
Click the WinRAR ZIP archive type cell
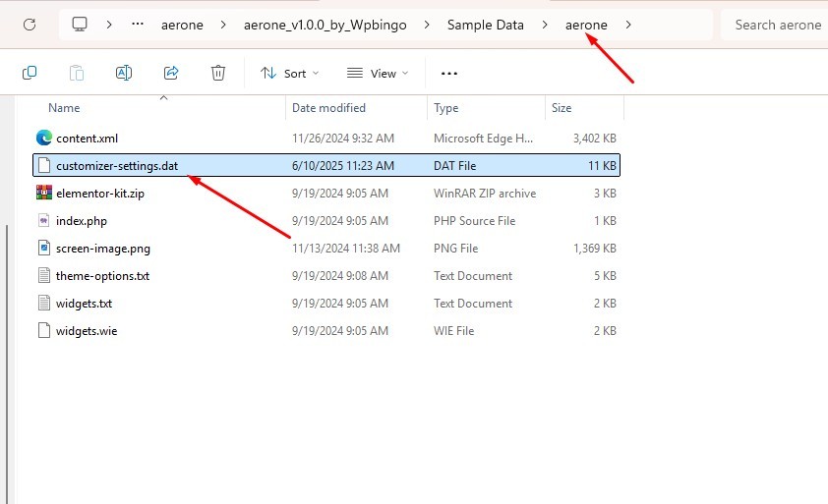(x=485, y=194)
